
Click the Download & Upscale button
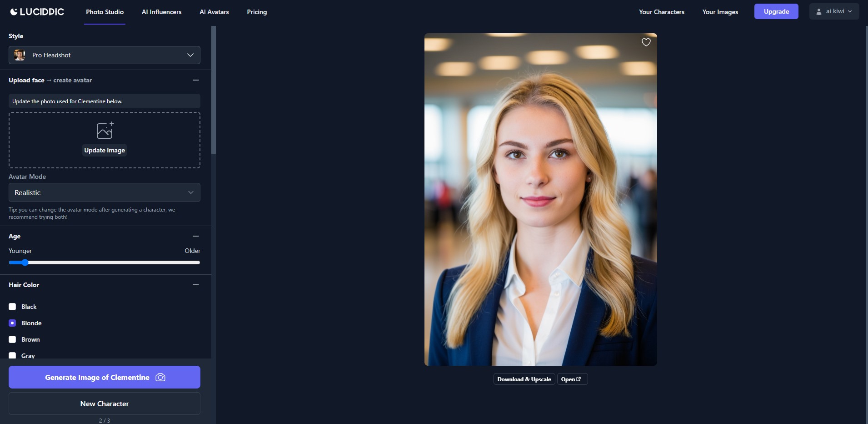point(524,379)
